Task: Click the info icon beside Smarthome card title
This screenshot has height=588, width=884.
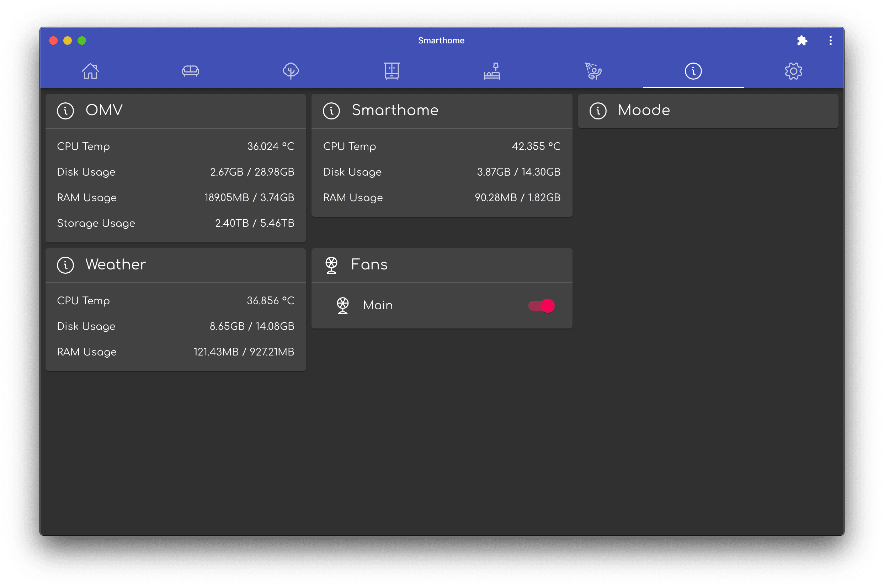Action: (x=331, y=111)
